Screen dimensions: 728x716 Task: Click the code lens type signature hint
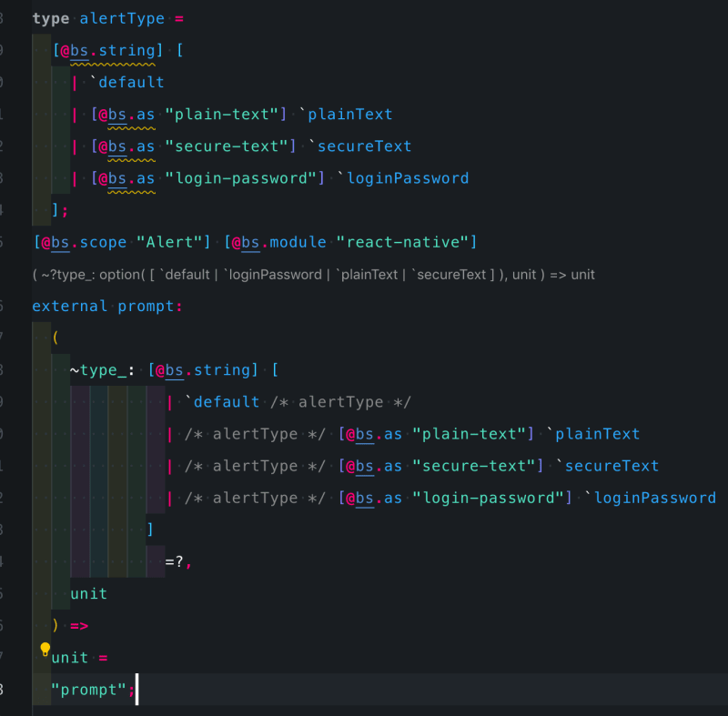click(x=313, y=275)
